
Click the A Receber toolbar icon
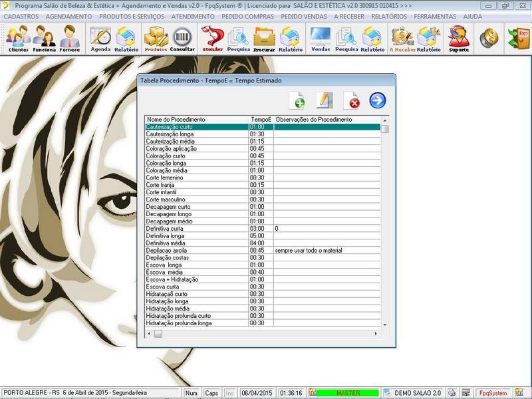[402, 39]
